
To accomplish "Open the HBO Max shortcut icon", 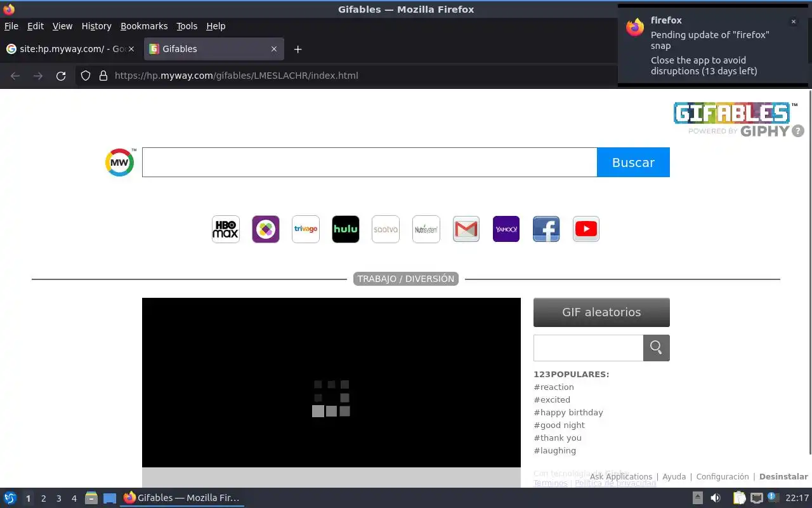I will pos(225,229).
